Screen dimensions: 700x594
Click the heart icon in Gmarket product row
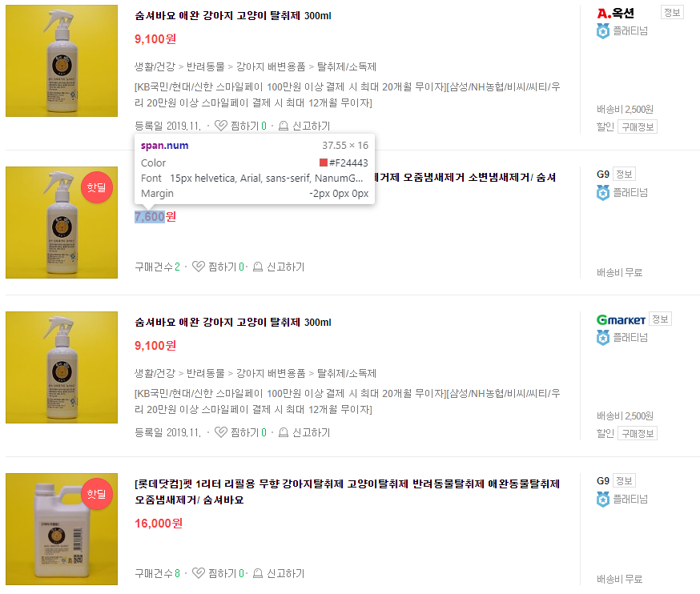221,432
